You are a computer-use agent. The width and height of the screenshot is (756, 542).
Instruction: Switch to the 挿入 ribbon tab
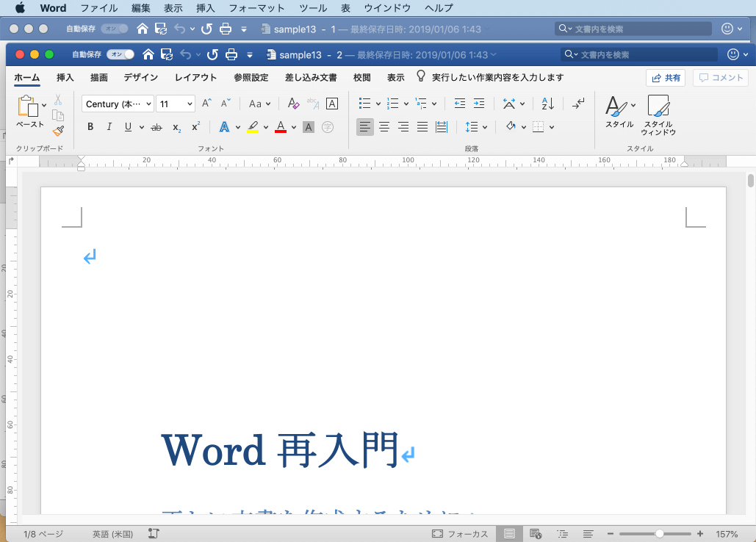pyautogui.click(x=65, y=78)
